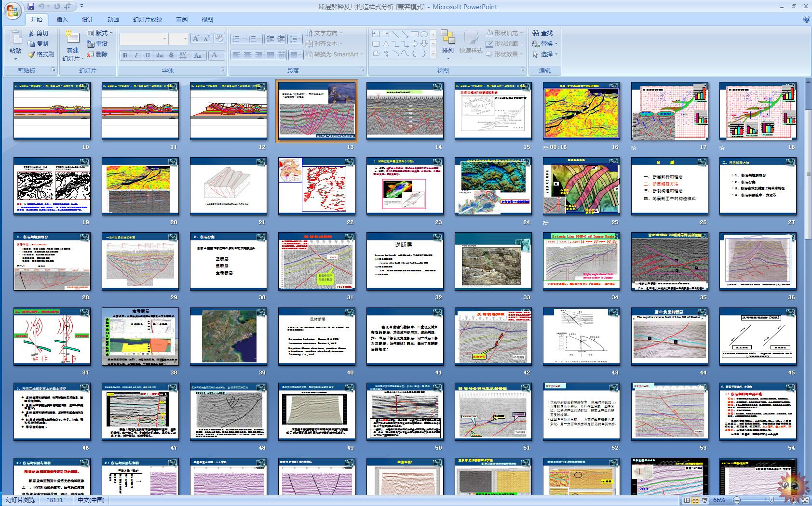Screen dimensions: 812x506
Task: Expand the numbering list dropdown
Action: [x=259, y=39]
